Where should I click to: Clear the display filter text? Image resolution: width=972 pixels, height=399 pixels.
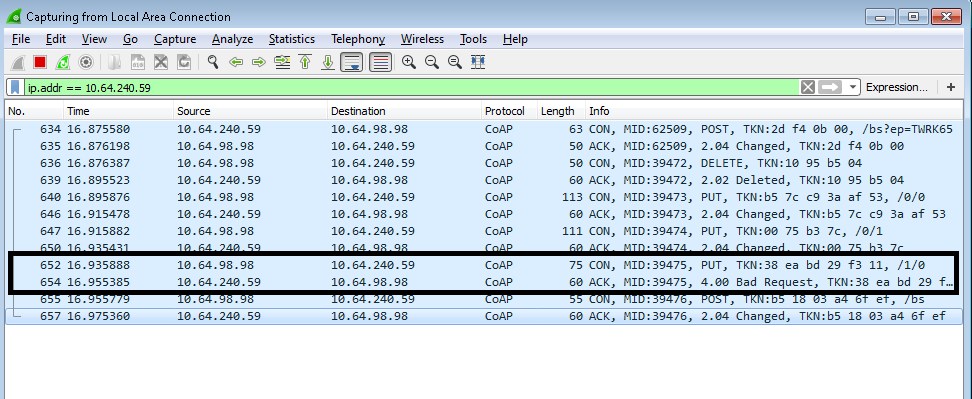(x=807, y=87)
